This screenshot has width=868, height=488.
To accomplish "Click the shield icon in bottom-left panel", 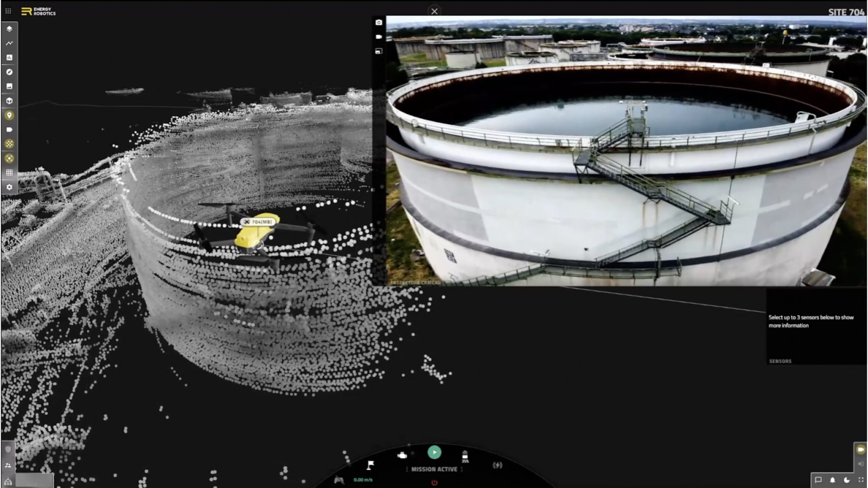I will (x=8, y=450).
